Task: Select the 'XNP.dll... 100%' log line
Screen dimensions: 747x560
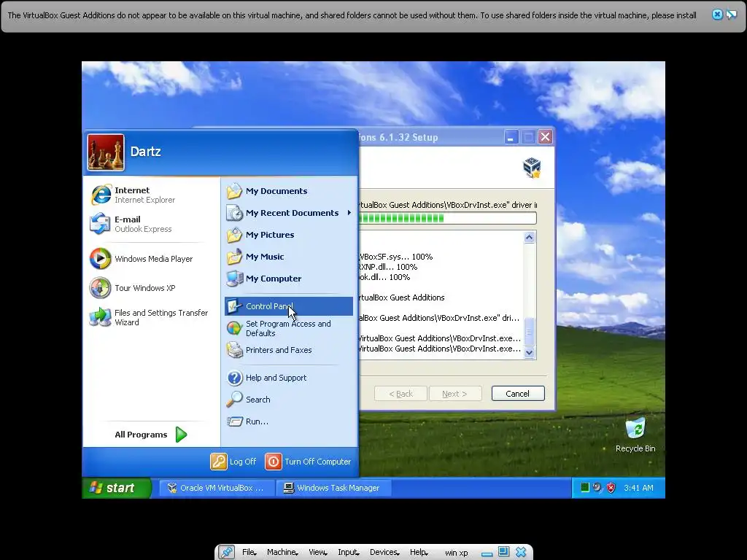Action: click(388, 267)
